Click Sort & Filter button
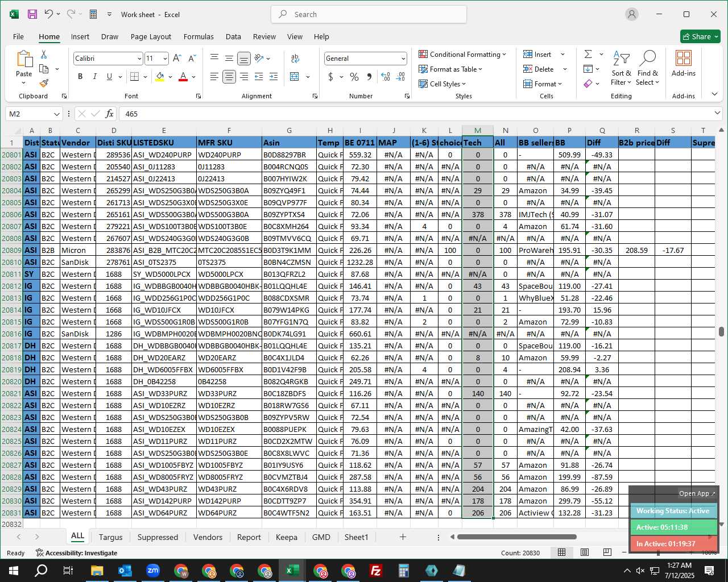This screenshot has height=582, width=728. pyautogui.click(x=621, y=68)
